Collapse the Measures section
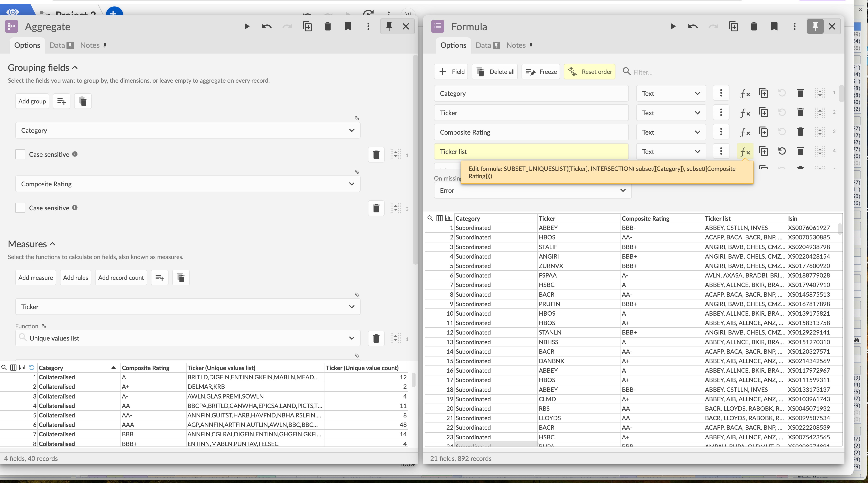Screen dimensions: 868x483 point(53,244)
